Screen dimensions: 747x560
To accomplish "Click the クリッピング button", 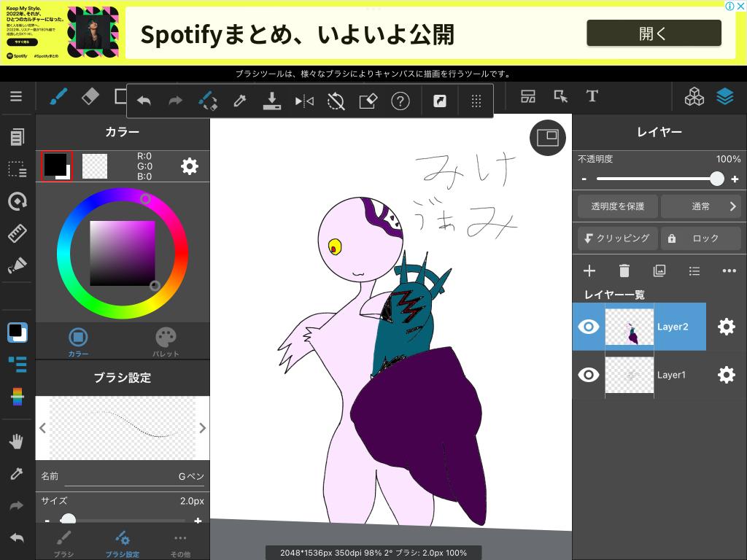I will pyautogui.click(x=617, y=238).
